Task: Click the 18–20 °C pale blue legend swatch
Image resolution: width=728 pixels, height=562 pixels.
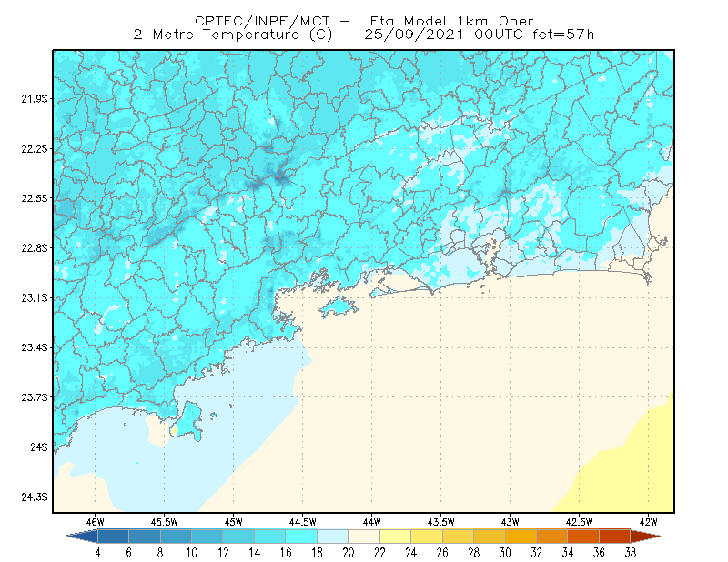Action: point(332,537)
